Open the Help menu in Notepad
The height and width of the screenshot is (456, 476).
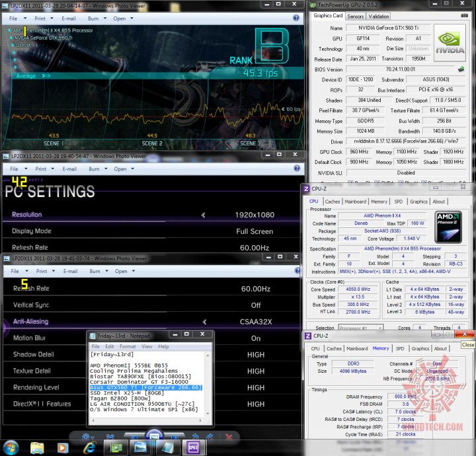tap(163, 346)
